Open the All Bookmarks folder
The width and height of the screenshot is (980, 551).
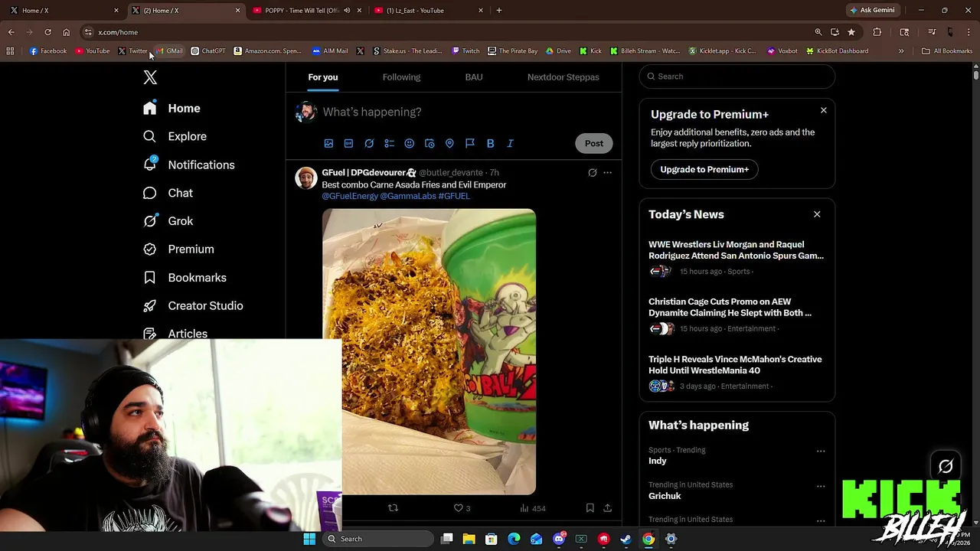[947, 51]
